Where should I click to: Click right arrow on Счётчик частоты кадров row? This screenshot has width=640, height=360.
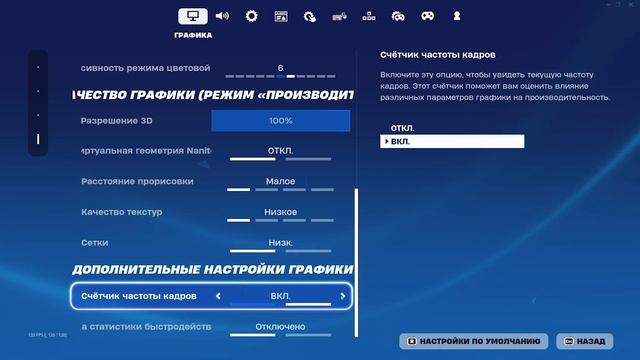(343, 296)
